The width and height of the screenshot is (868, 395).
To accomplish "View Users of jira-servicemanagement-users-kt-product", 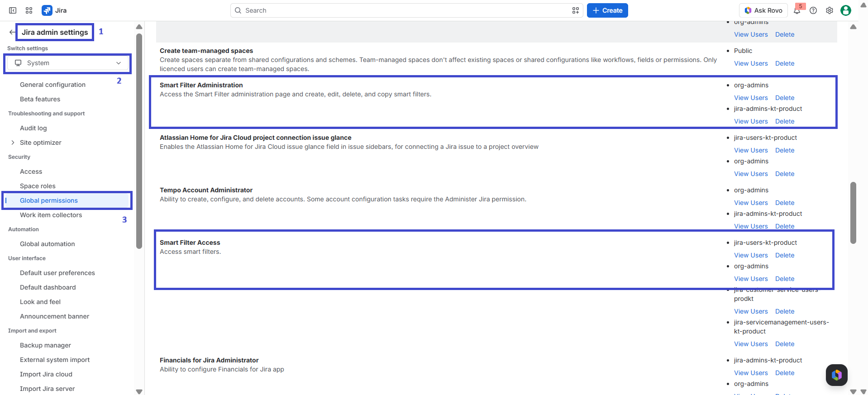I will click(751, 344).
